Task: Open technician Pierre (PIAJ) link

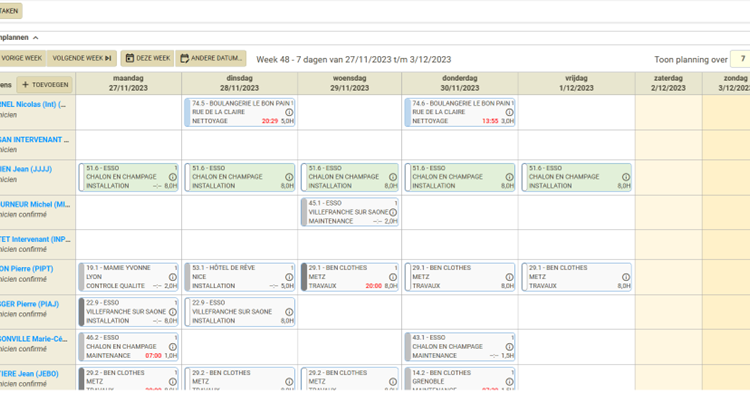Action: pos(29,304)
